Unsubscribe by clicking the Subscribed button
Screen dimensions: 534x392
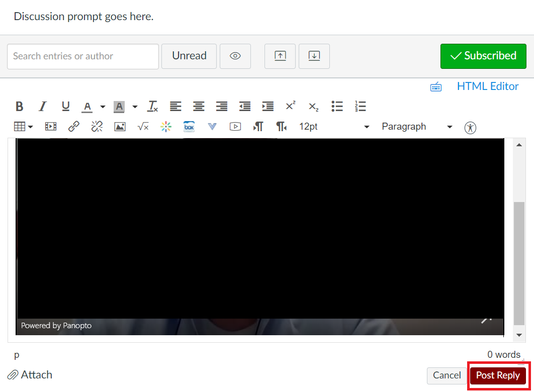[483, 56]
